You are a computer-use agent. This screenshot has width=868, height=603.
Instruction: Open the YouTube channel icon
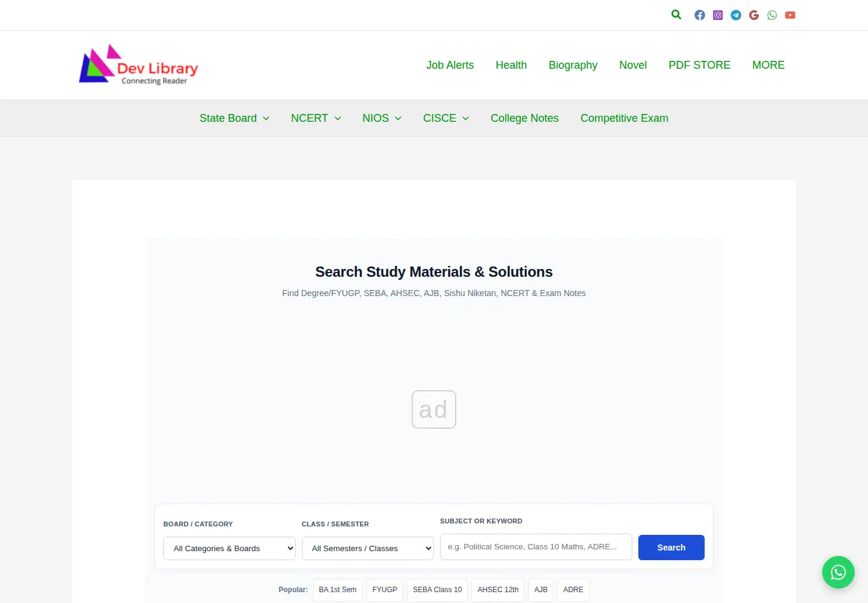[790, 15]
